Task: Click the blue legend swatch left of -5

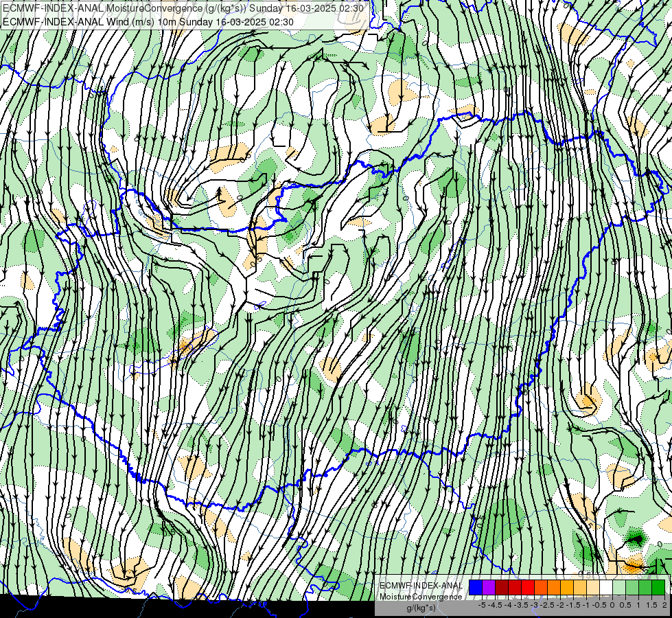Action: 476,587
